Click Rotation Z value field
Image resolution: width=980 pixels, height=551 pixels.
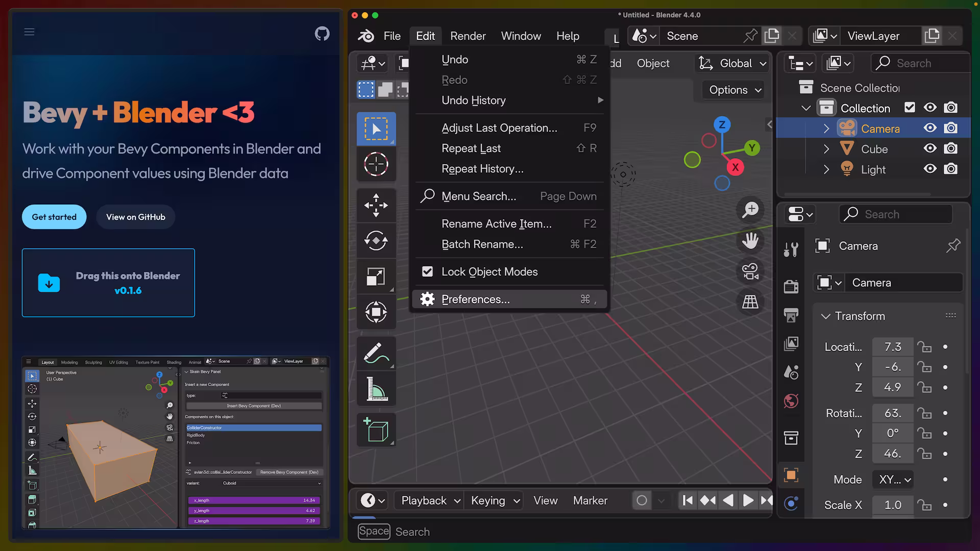tap(893, 454)
